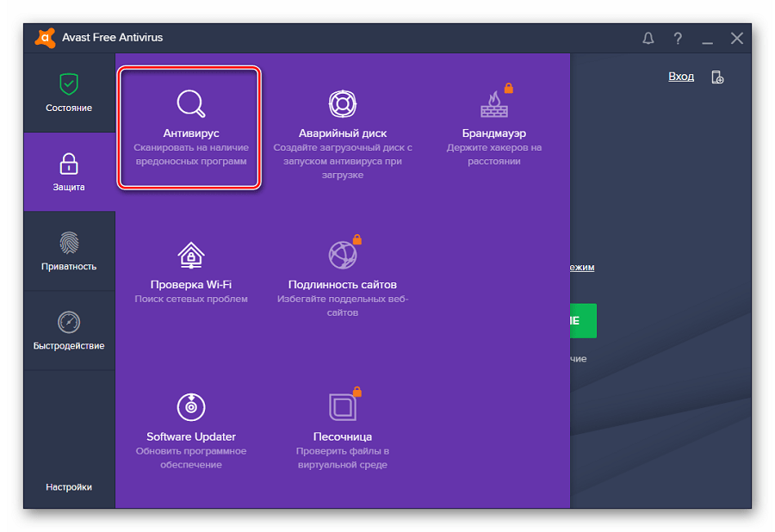The image size is (775, 532).
Task: Click the Подлинность сайтов globe icon
Action: (342, 255)
